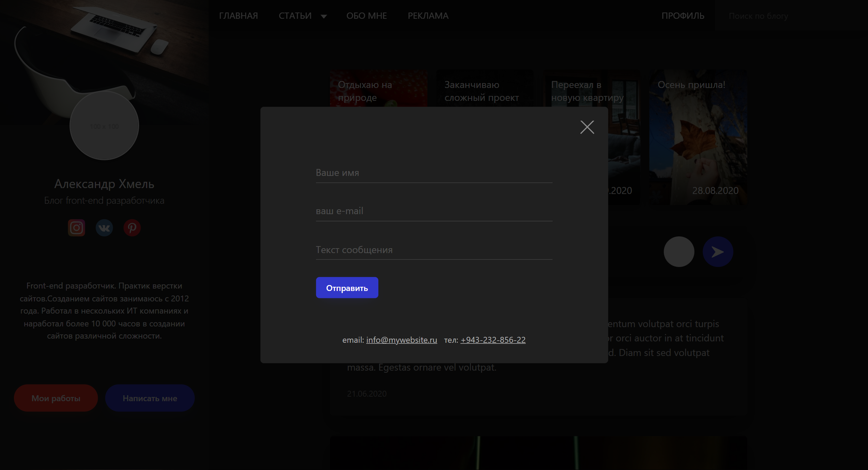
Task: Click the info@mywebsite.ru email link
Action: pos(402,340)
